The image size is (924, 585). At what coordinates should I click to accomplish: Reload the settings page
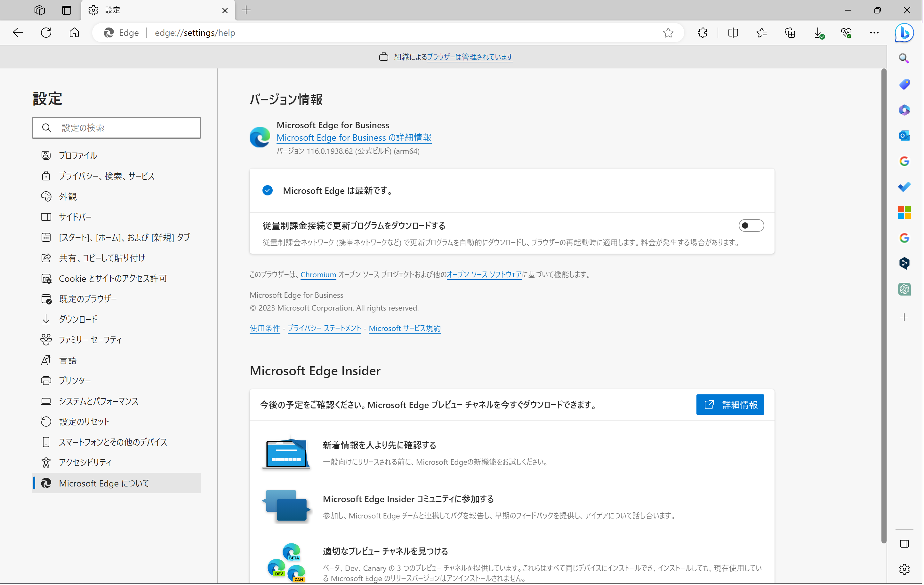pos(46,33)
